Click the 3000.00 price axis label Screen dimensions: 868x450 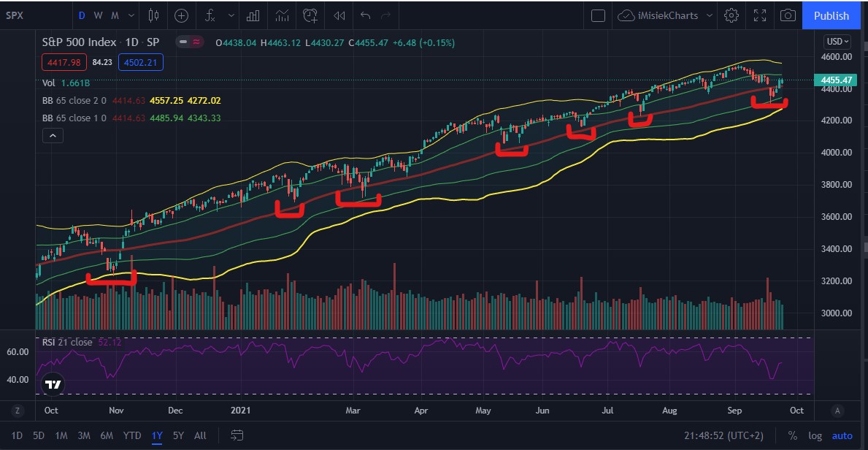tap(837, 313)
